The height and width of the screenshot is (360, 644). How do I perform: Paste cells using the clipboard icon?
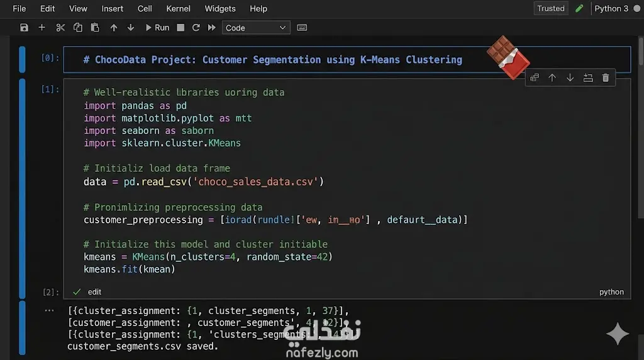click(x=95, y=28)
